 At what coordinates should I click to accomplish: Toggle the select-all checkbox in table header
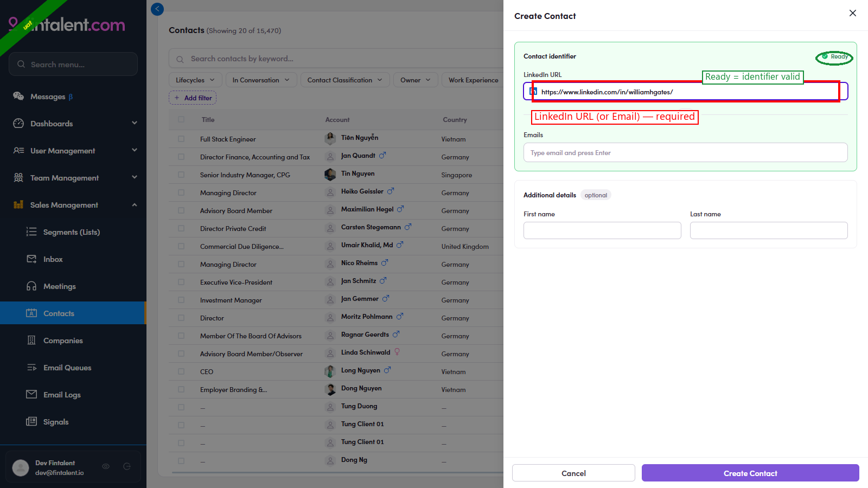(x=181, y=119)
